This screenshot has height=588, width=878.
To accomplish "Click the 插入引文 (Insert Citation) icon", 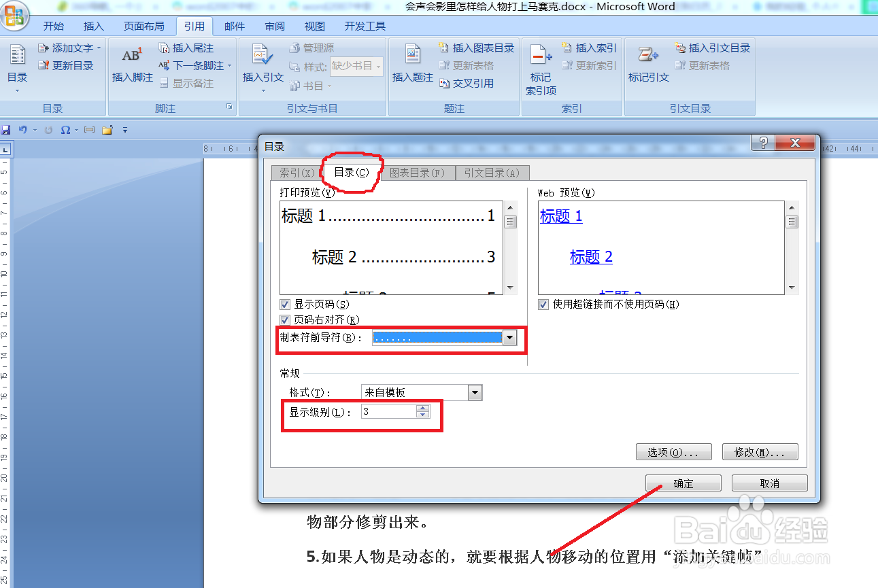I will point(264,65).
